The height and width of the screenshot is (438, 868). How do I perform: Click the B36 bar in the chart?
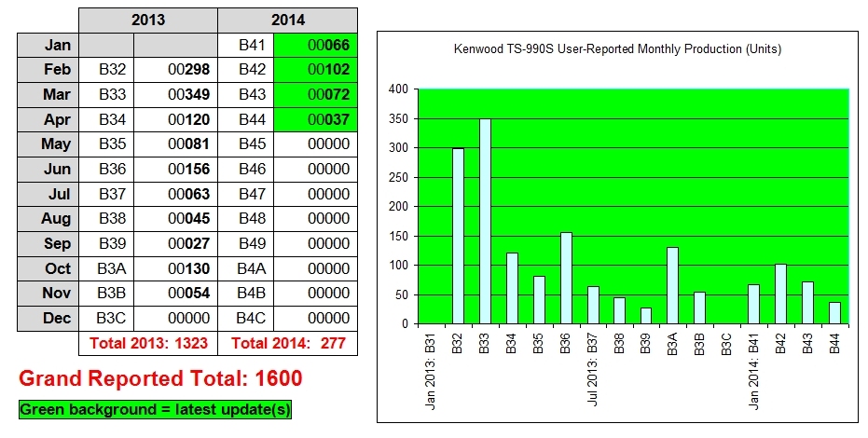(x=566, y=278)
